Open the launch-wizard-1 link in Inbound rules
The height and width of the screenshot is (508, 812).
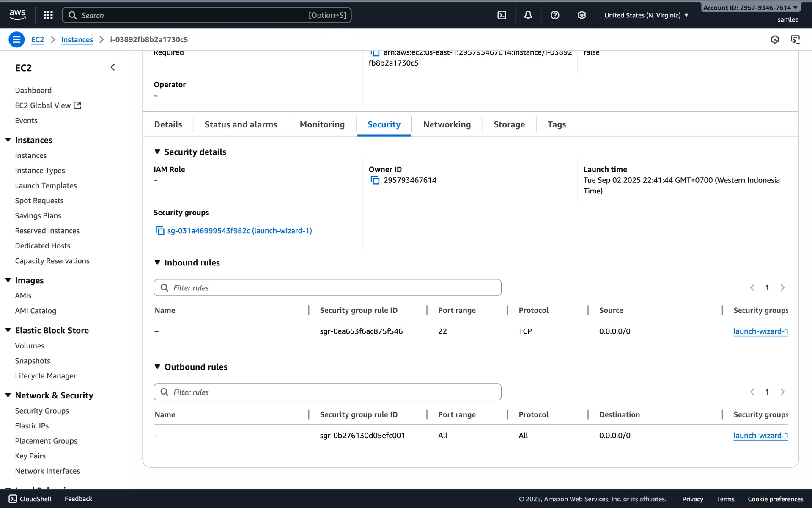pyautogui.click(x=760, y=331)
